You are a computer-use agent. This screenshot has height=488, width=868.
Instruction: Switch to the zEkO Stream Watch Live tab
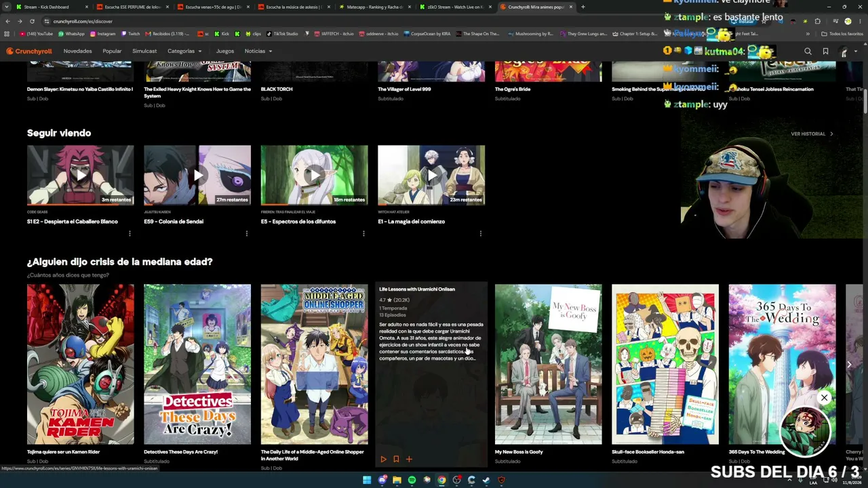[454, 7]
